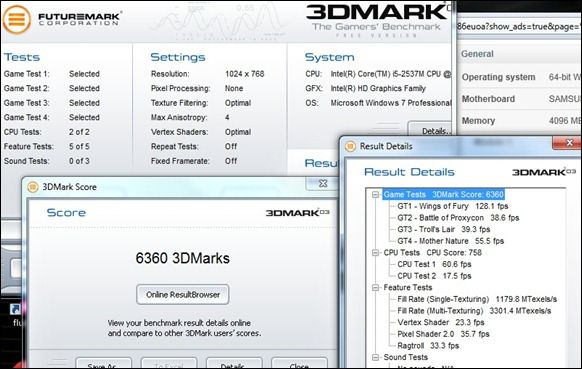Viewport: 582px width, 369px height.
Task: Close the Result Details window with red X
Action: (x=567, y=143)
